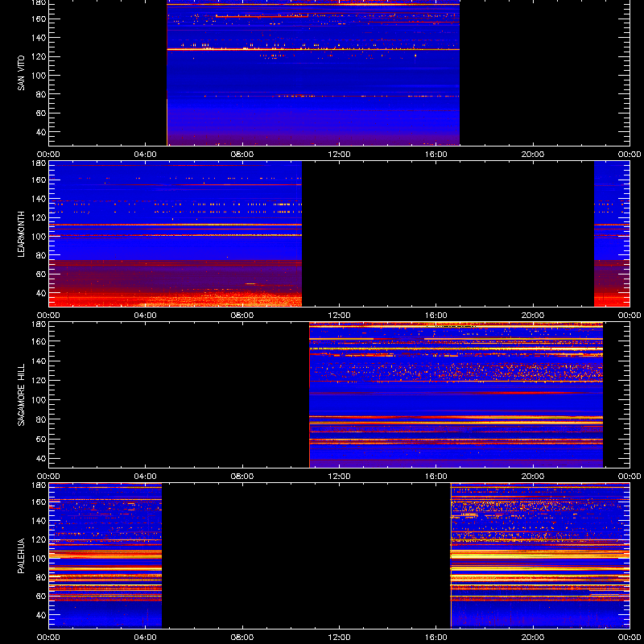Click inside the San Vito spectrogram data block
The width and height of the screenshot is (644, 644).
tap(313, 72)
